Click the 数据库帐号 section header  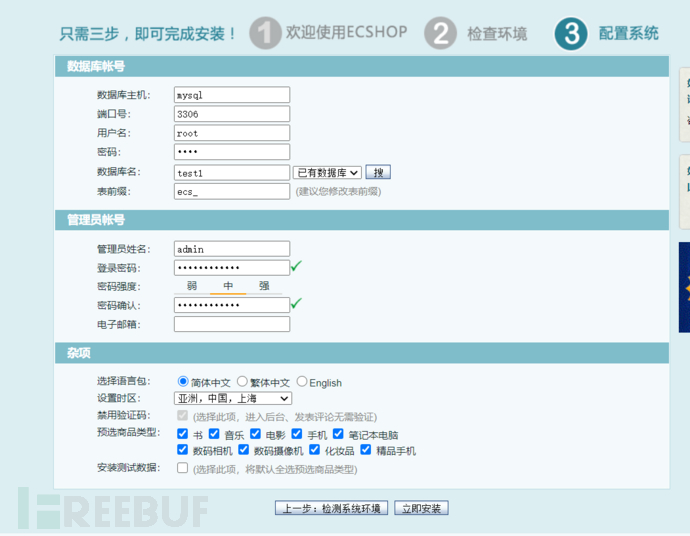click(x=362, y=66)
